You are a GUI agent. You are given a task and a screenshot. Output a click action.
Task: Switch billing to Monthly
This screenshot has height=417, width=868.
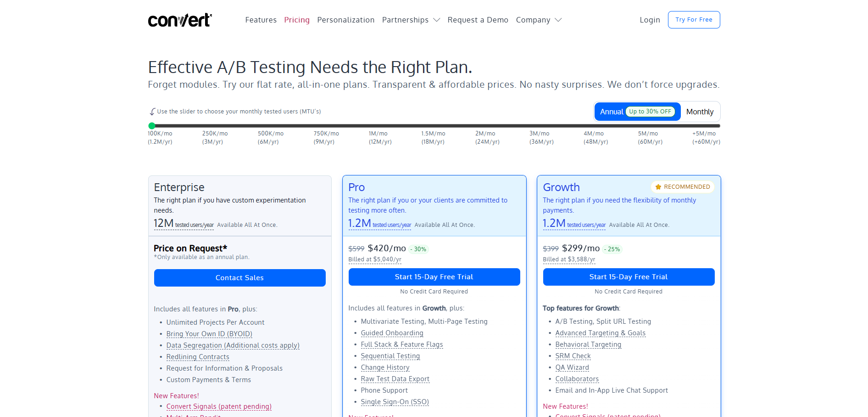(699, 112)
